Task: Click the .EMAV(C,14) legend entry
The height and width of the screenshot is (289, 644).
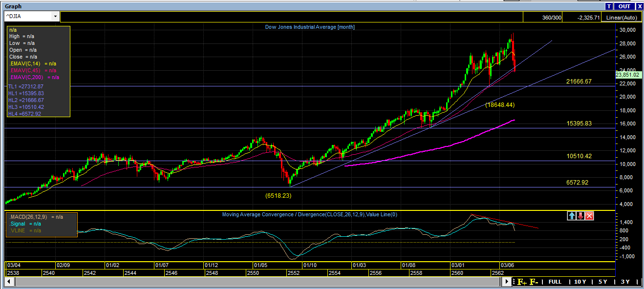Action: [32, 63]
